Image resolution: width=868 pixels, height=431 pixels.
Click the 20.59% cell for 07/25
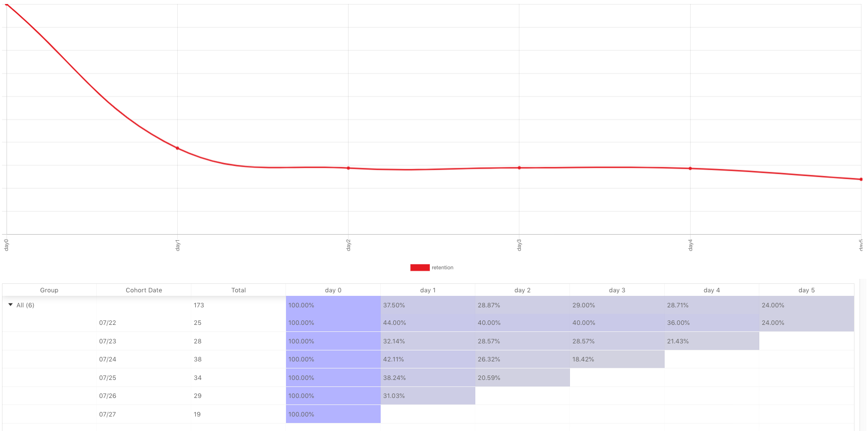pyautogui.click(x=522, y=378)
